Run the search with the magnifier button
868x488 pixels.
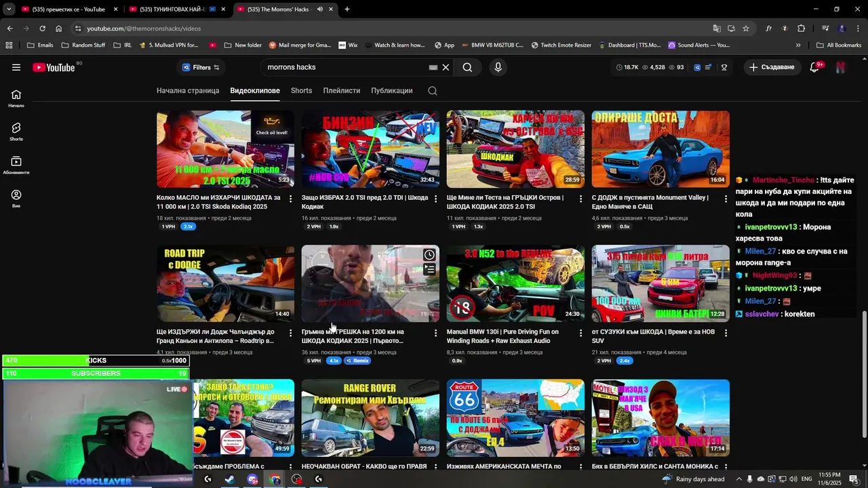tap(467, 67)
